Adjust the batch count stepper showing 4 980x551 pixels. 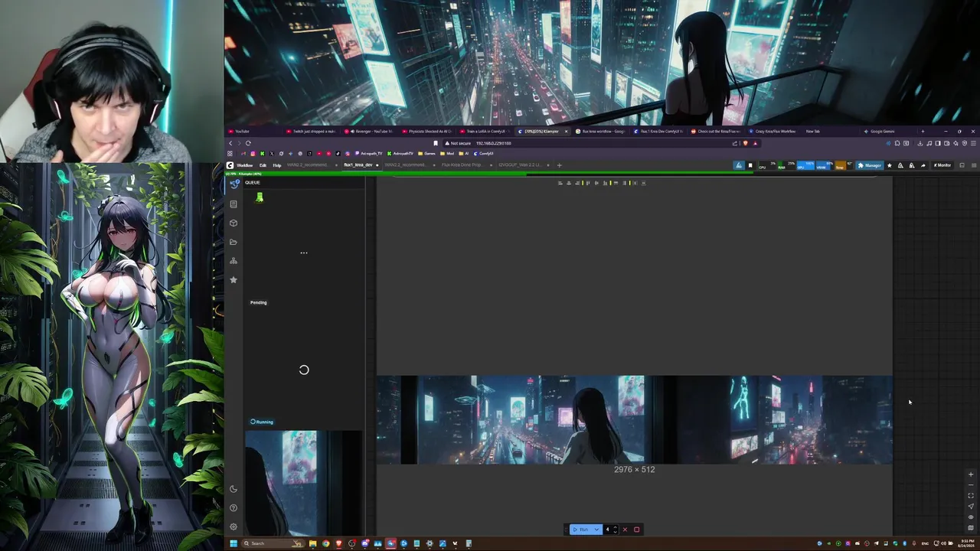click(x=611, y=530)
